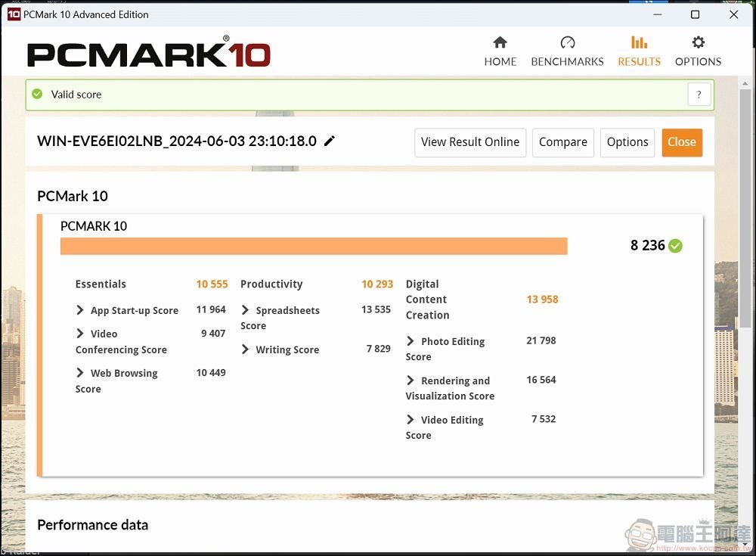Click the pencil icon to rename result
Image resolution: width=756 pixels, height=556 pixels.
pos(330,141)
